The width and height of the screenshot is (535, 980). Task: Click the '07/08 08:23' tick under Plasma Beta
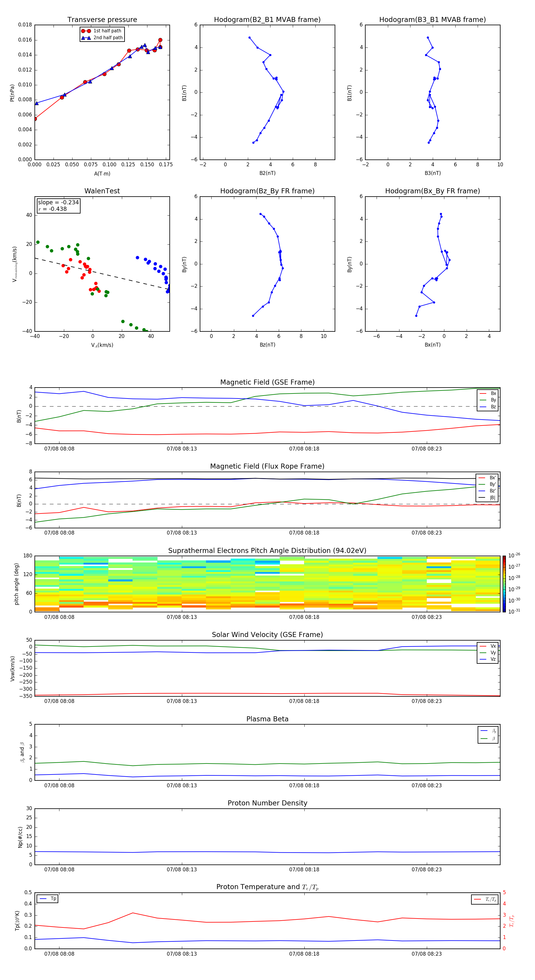pyautogui.click(x=427, y=785)
